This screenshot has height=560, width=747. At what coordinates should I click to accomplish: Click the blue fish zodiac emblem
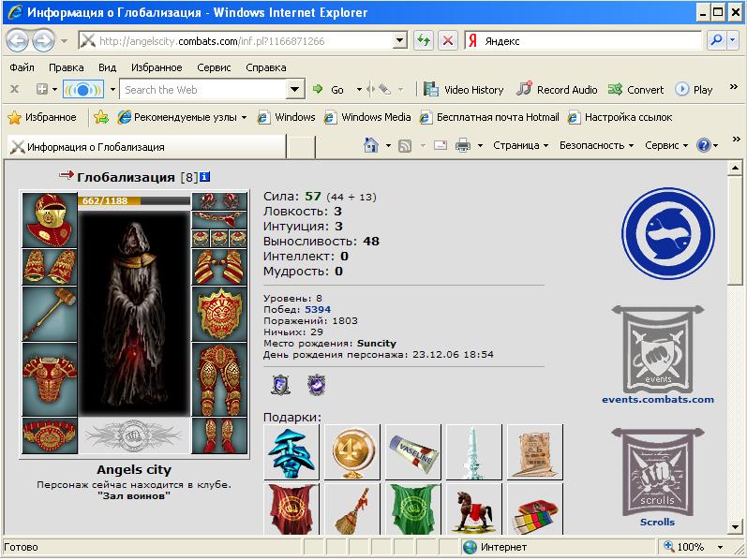[668, 233]
